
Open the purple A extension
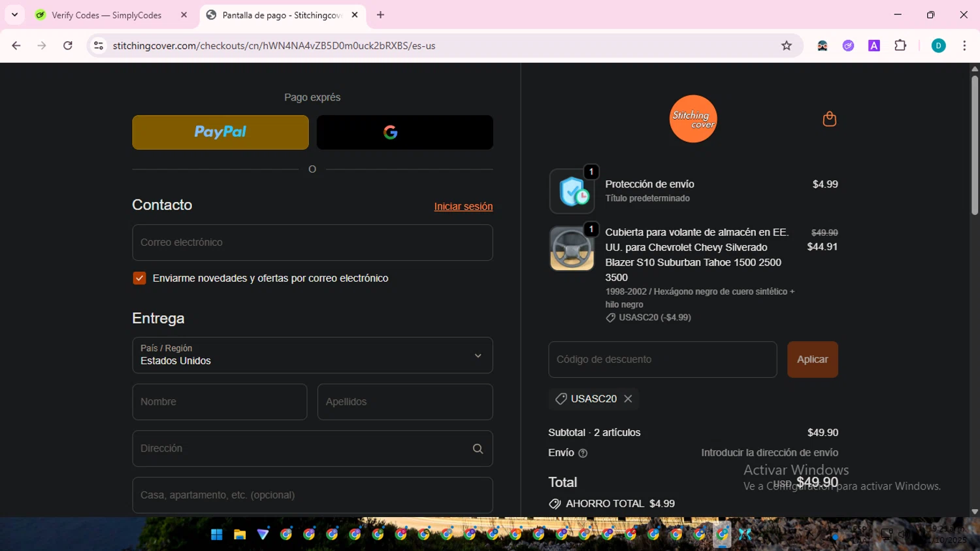874,46
